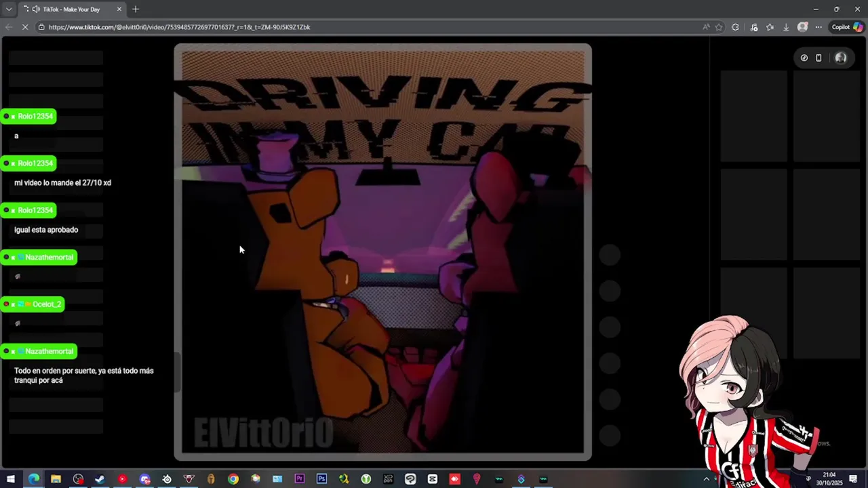The width and height of the screenshot is (868, 488).
Task: Click message 'mi video lo mande el 27/10 xd'
Action: pos(62,183)
